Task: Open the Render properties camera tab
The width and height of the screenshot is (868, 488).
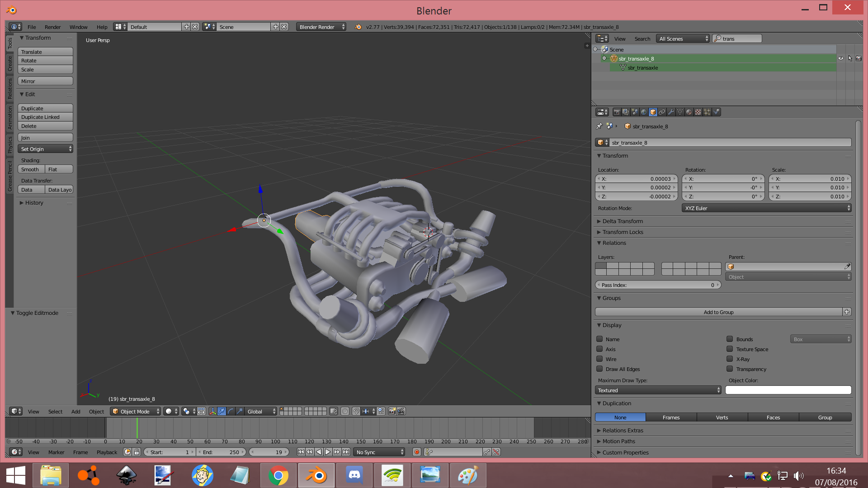Action: coord(617,112)
